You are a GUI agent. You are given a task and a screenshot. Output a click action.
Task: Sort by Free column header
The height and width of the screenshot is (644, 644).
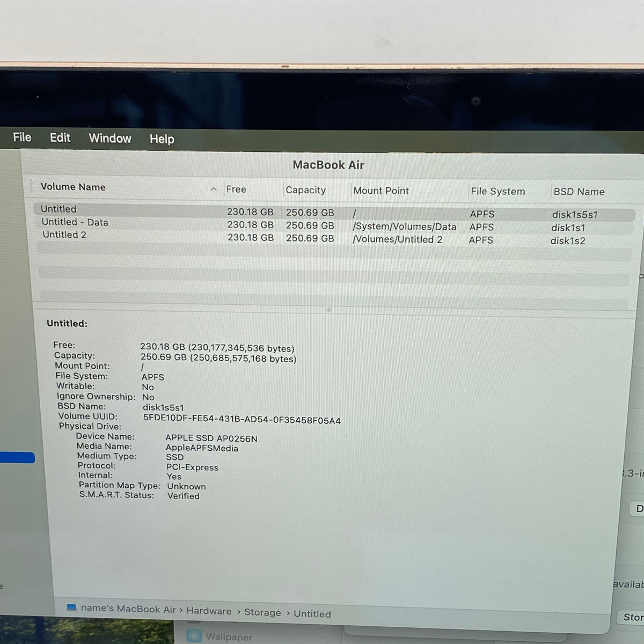pyautogui.click(x=236, y=189)
